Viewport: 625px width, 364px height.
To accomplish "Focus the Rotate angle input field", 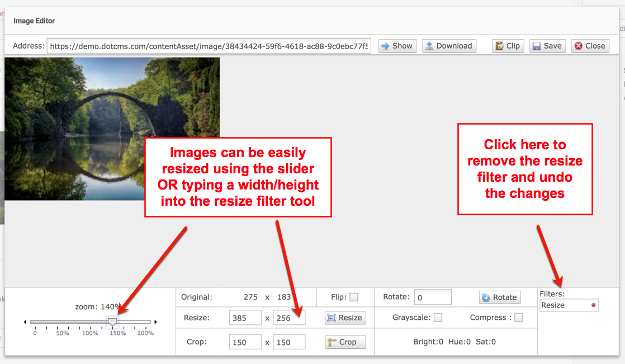I will [x=433, y=297].
